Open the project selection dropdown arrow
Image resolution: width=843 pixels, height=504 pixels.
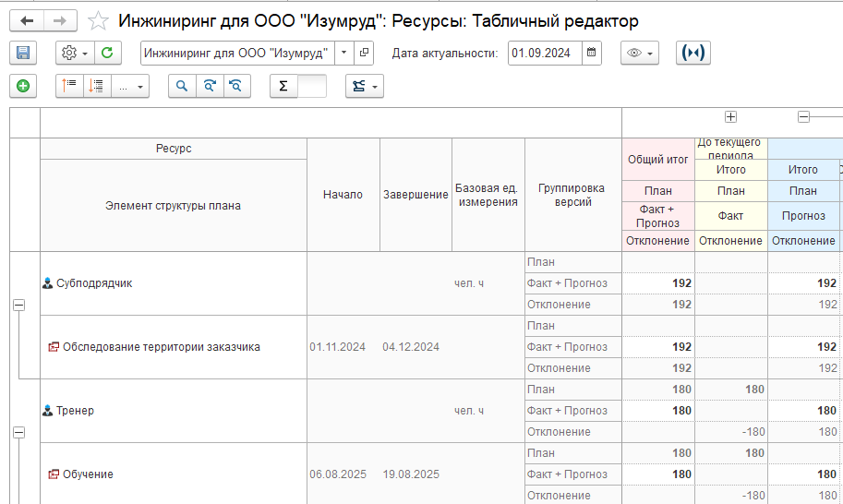coord(343,54)
